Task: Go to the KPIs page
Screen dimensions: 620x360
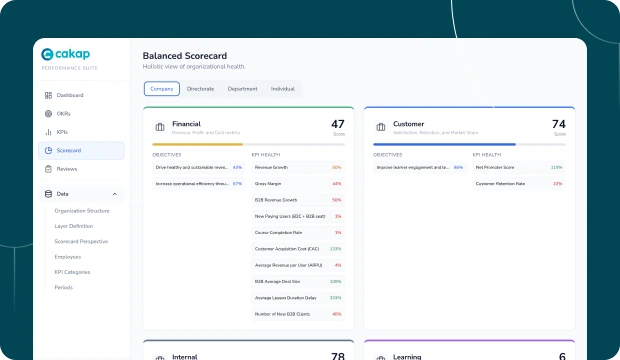Action: 81,132
